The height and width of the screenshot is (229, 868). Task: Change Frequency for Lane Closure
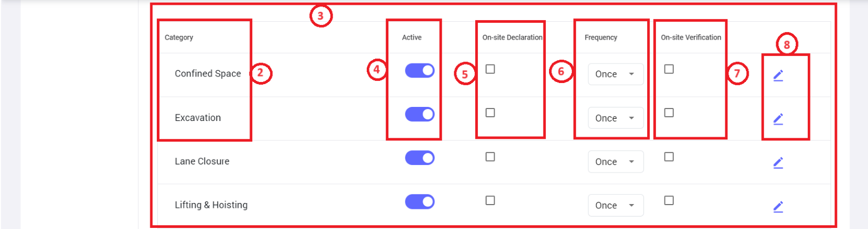click(615, 162)
